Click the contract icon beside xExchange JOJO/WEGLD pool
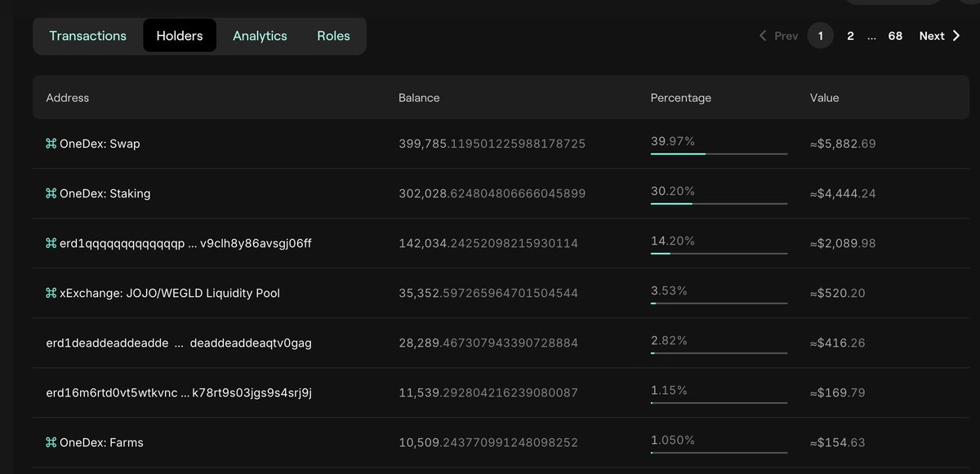Screen dimensions: 980x474 click(51, 293)
